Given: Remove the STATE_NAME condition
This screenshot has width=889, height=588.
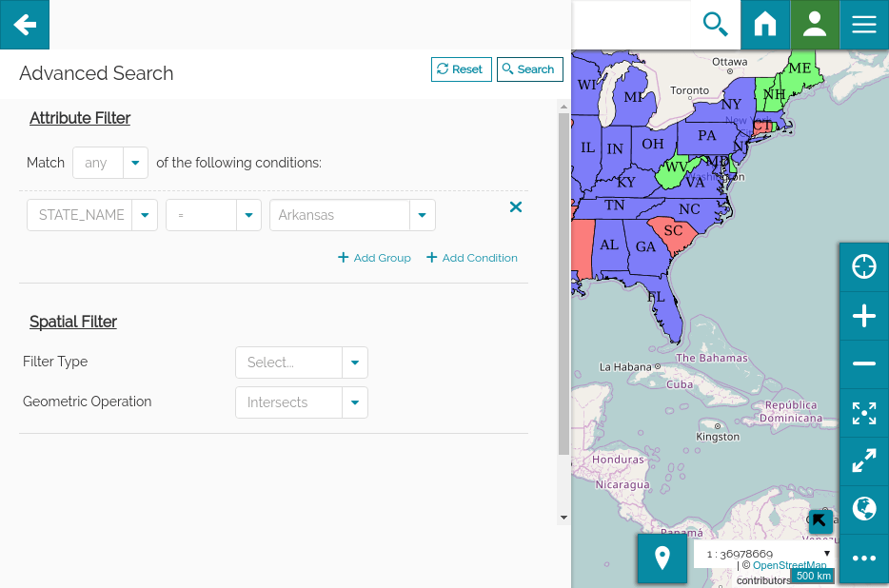Looking at the screenshot, I should click(516, 207).
